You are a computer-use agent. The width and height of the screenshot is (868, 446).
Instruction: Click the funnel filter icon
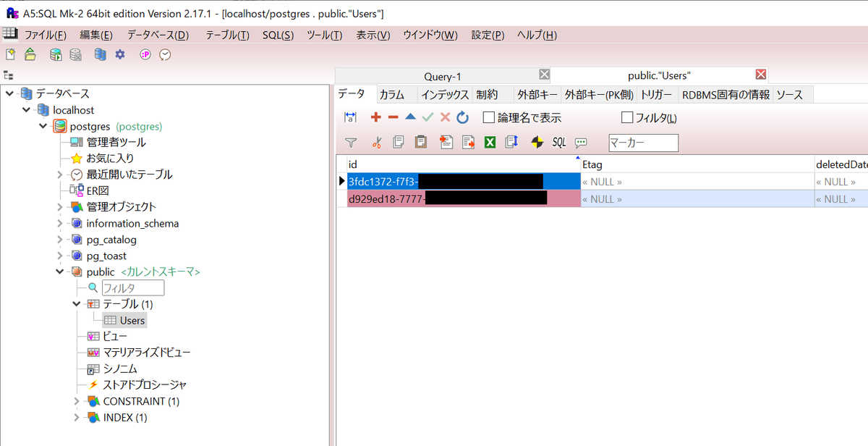pos(351,143)
